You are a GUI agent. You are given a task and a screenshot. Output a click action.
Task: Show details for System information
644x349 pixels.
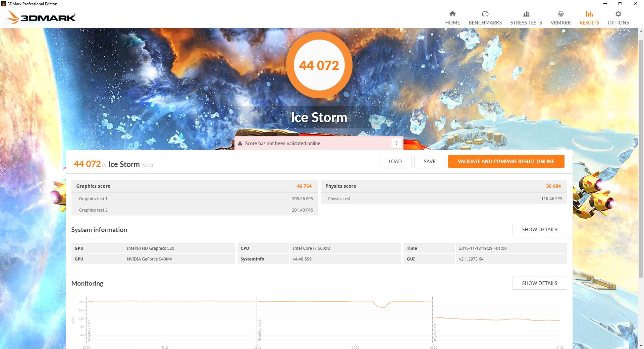539,230
